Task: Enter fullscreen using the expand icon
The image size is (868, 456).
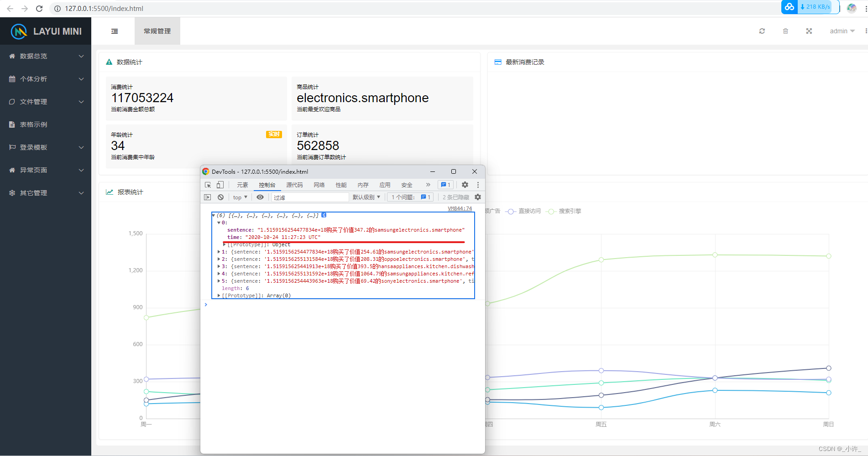Action: 809,31
